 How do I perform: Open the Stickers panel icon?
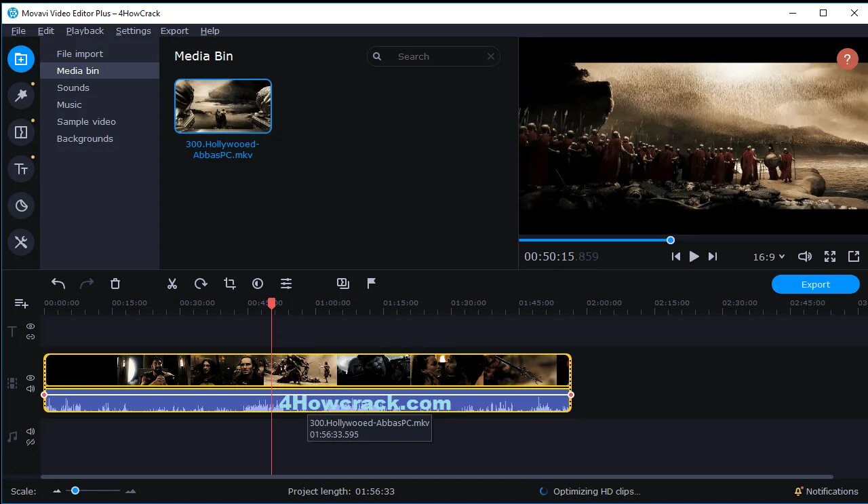pyautogui.click(x=21, y=206)
